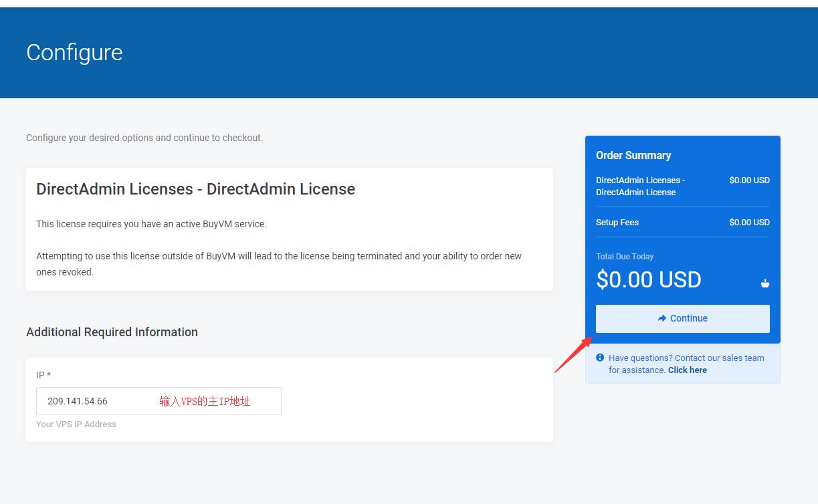
Task: Click the 'Setup Fees' label
Action: point(617,223)
